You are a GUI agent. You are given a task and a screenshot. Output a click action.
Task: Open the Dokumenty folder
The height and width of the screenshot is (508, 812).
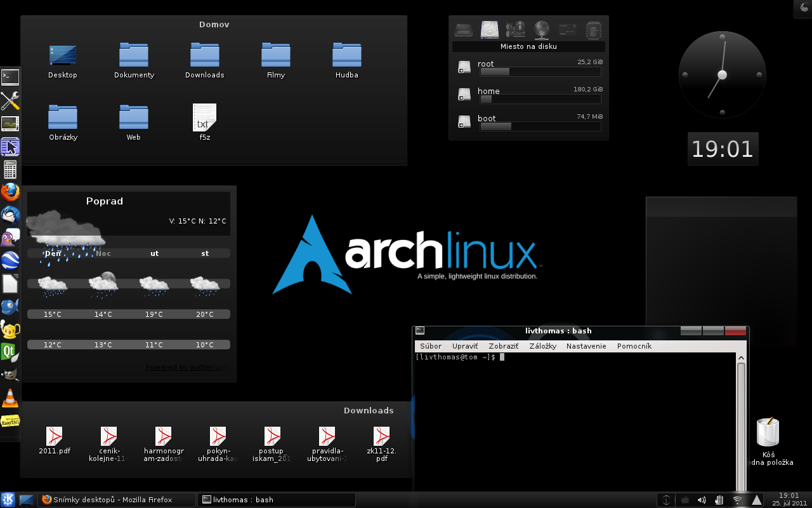pyautogui.click(x=134, y=61)
